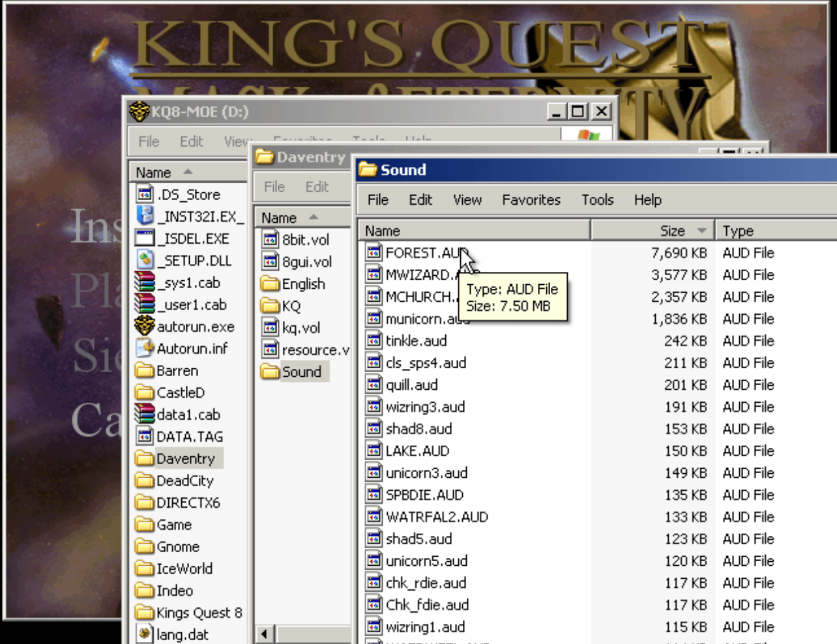The height and width of the screenshot is (644, 837).
Task: Maximize the KQ8-MOE window
Action: pos(578,111)
